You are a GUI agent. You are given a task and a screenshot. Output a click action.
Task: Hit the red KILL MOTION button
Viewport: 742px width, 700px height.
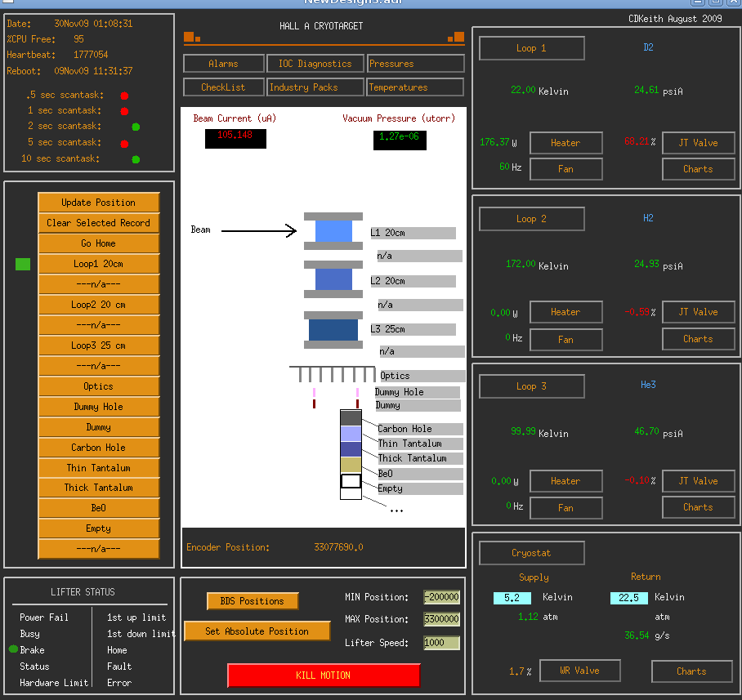point(324,675)
